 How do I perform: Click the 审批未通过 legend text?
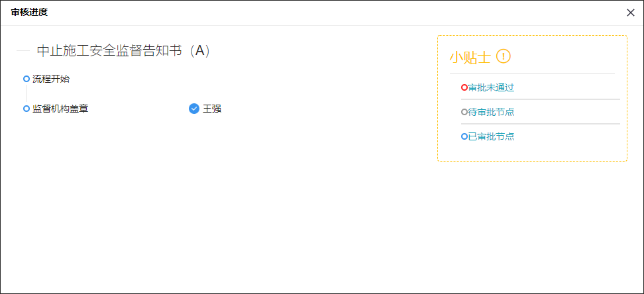(x=491, y=87)
